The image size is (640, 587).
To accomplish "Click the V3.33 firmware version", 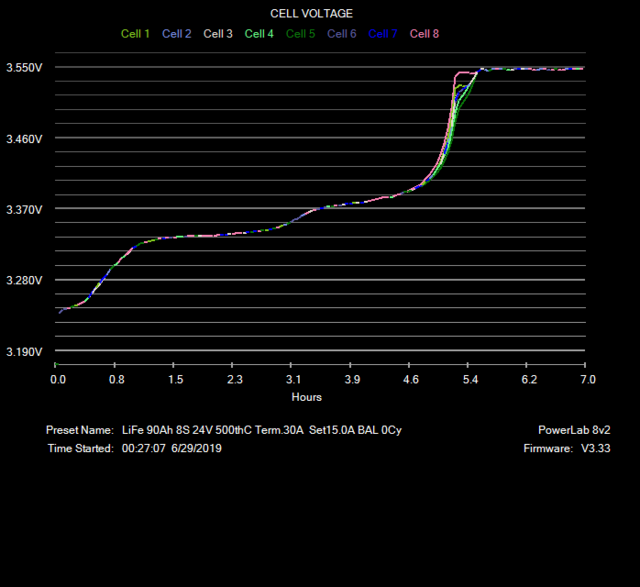I will point(596,448).
